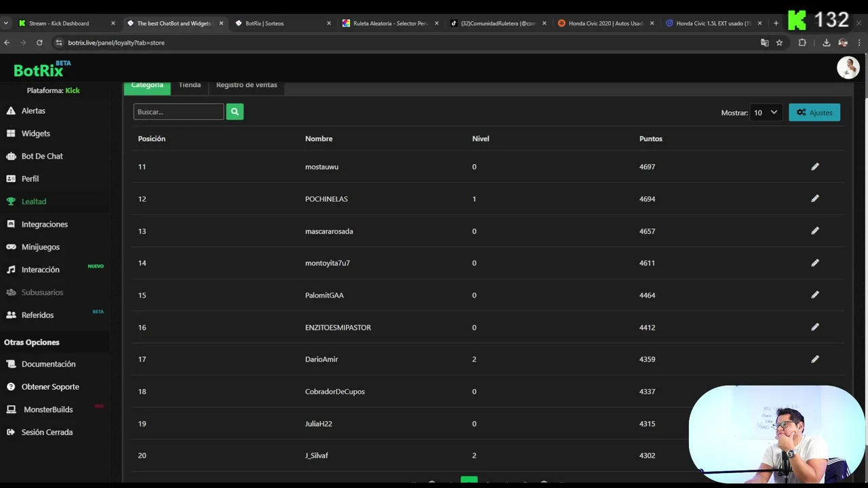Edit ENZITOESMIPASTOR row with the pencil icon
The height and width of the screenshot is (488, 868).
pyautogui.click(x=815, y=327)
